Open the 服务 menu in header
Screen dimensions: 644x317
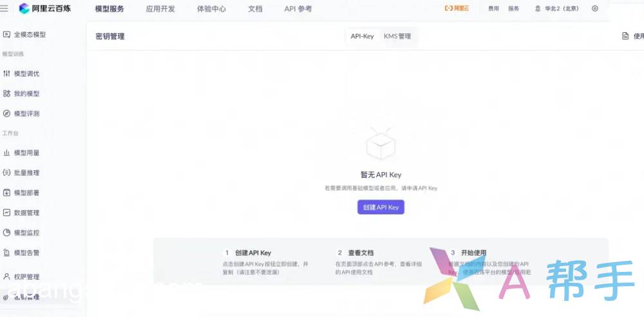(513, 8)
